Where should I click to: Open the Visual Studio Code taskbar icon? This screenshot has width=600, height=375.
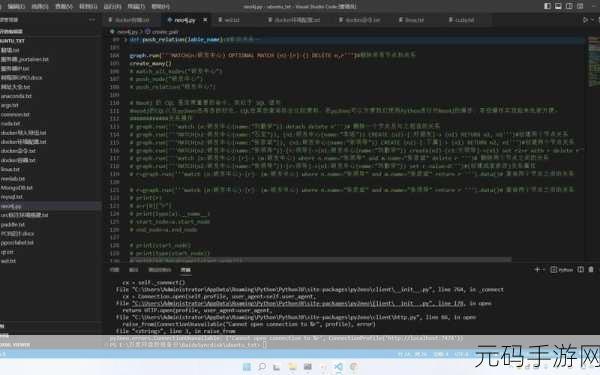click(338, 367)
